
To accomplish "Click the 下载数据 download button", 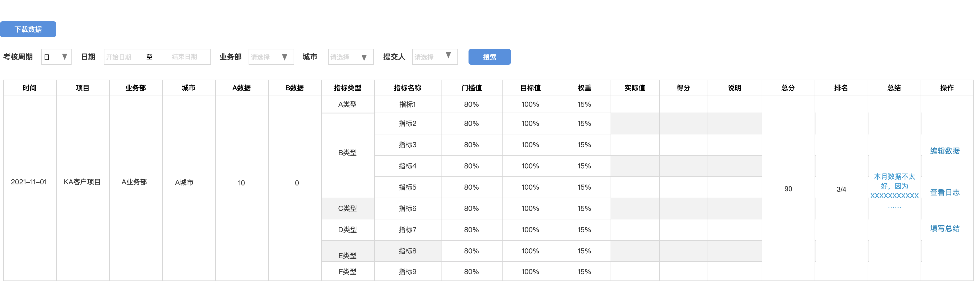I will pyautogui.click(x=28, y=29).
